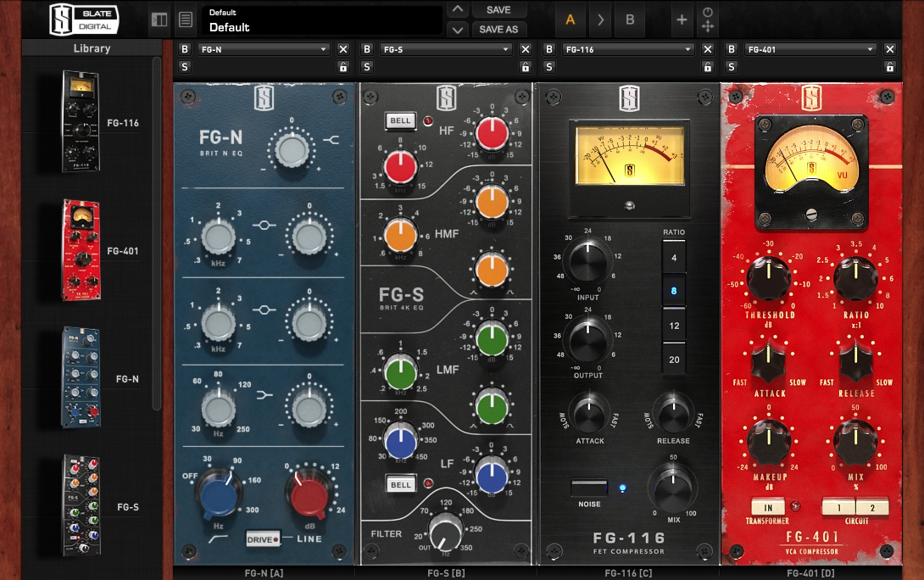
Task: Click the FG-N top input gain knob
Action: pyautogui.click(x=292, y=150)
